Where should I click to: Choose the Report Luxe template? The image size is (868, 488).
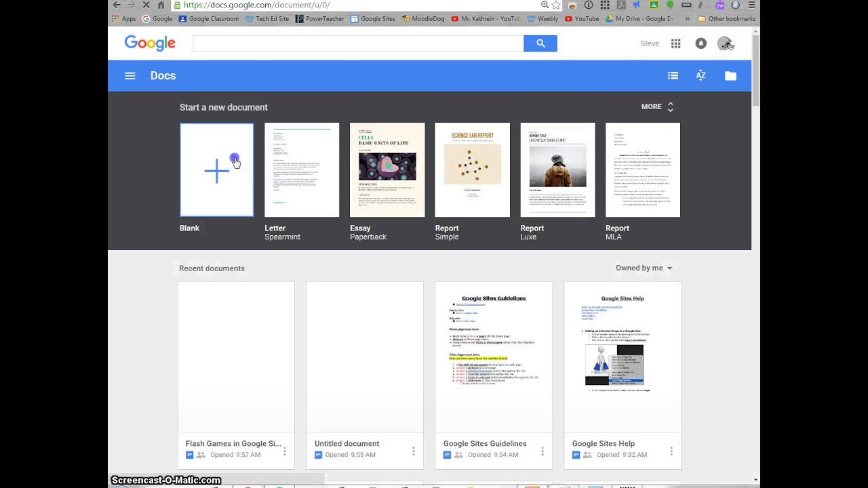tap(557, 169)
